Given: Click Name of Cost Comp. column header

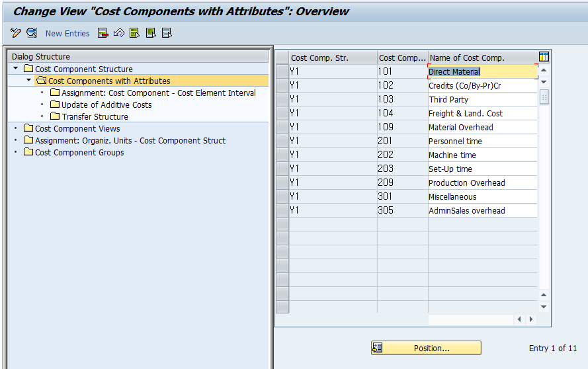Looking at the screenshot, I should [483, 58].
